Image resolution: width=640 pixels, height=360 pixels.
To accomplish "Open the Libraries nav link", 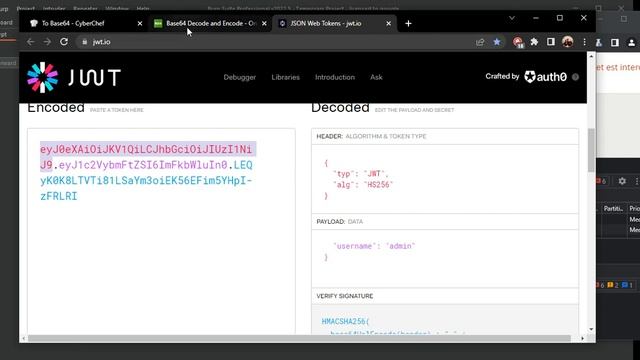I will 285,77.
